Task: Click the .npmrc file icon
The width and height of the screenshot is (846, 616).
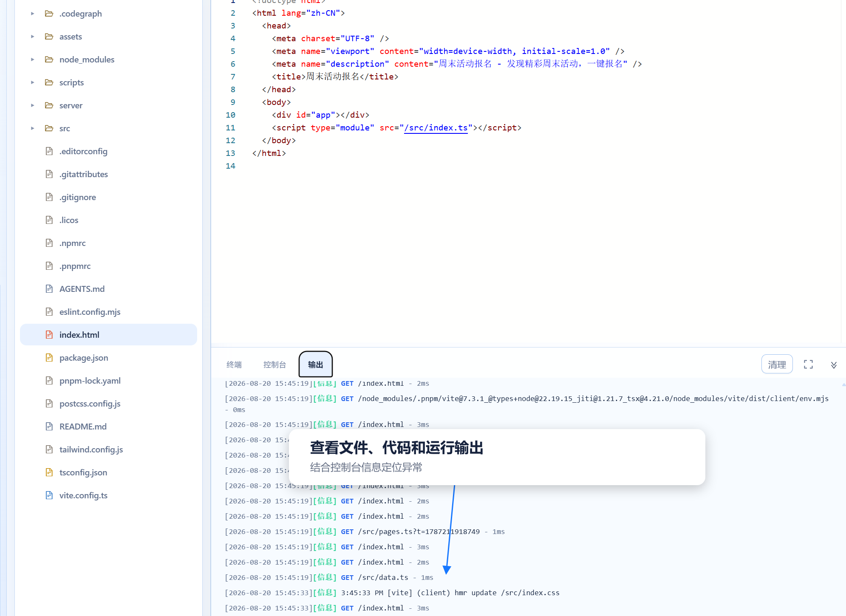Action: click(x=49, y=243)
